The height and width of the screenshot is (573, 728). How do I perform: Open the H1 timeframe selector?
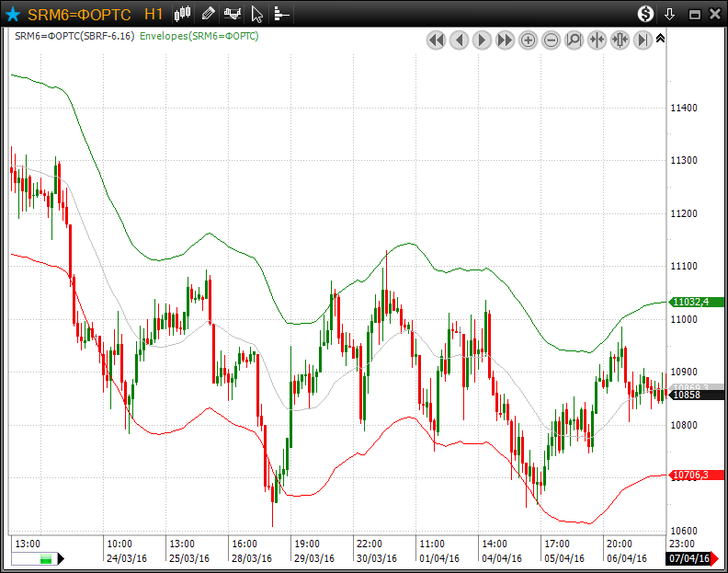click(154, 14)
